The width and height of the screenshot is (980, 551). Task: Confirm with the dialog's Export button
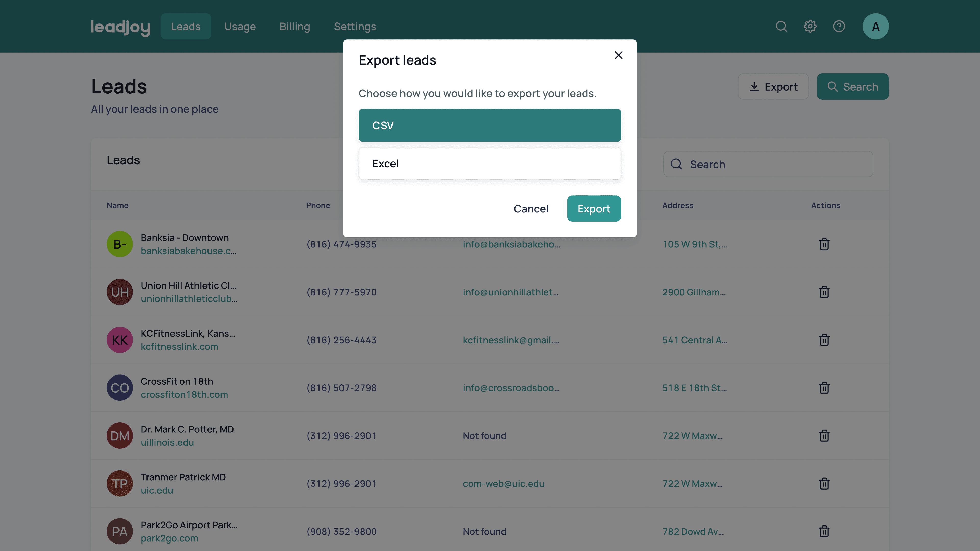tap(594, 209)
